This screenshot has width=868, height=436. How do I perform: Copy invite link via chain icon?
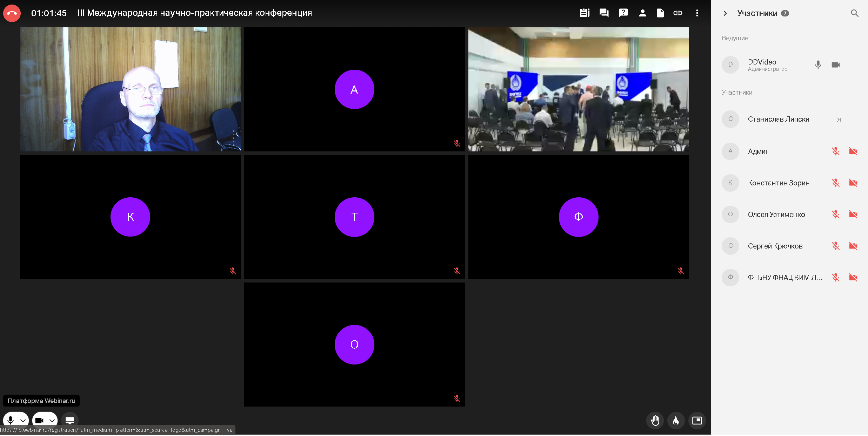pyautogui.click(x=677, y=13)
